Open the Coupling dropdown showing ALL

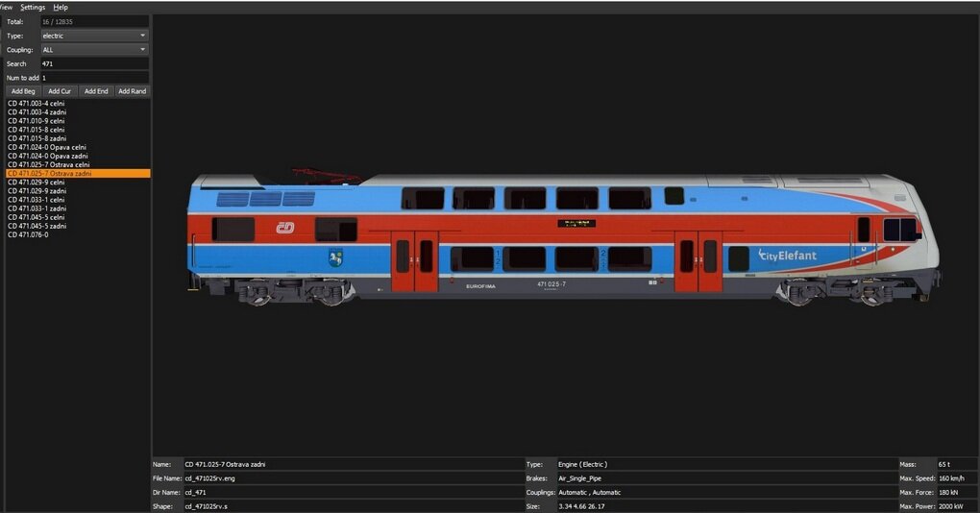pos(94,49)
